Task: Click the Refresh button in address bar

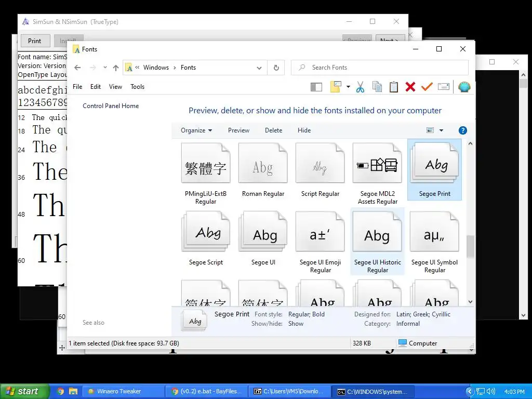Action: click(x=276, y=68)
